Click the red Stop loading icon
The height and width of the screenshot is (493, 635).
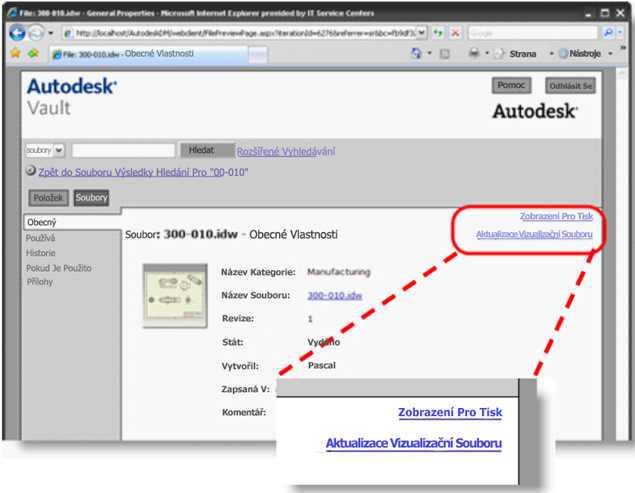456,33
